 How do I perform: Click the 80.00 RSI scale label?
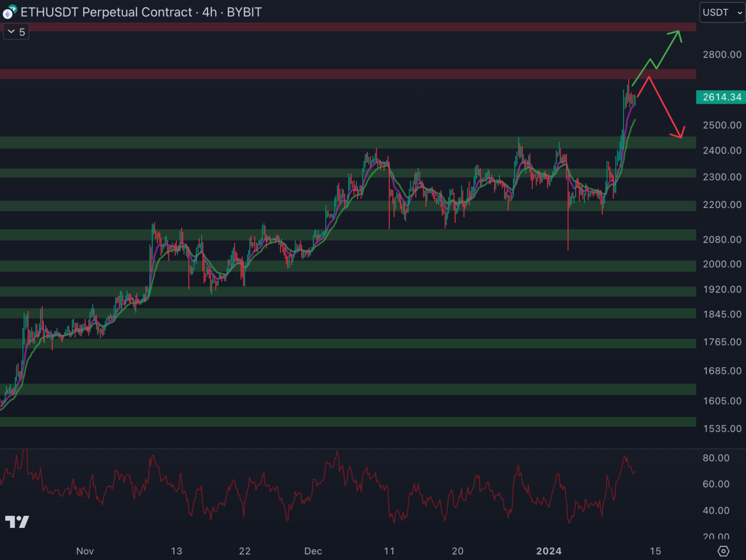716,458
